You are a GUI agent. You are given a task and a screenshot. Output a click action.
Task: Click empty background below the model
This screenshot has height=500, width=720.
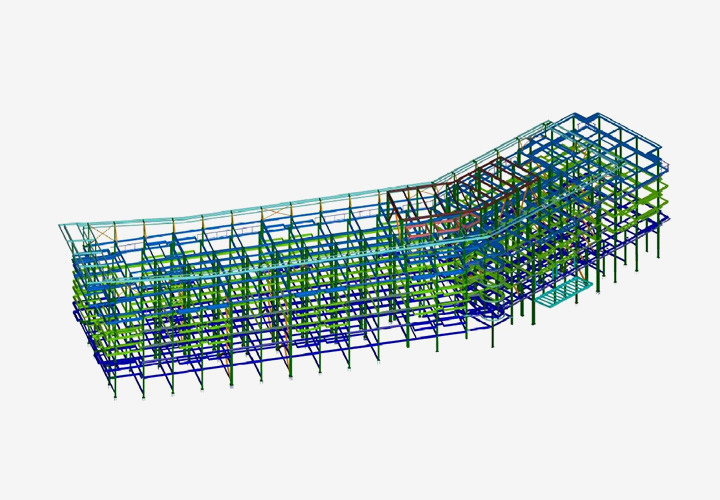(400, 450)
